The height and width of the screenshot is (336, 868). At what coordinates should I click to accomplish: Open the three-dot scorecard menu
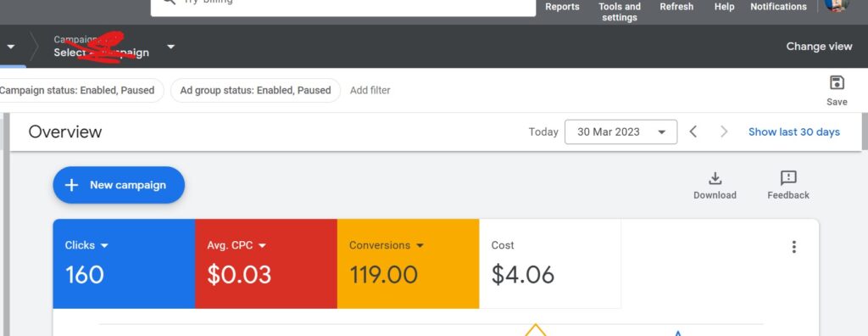(793, 247)
